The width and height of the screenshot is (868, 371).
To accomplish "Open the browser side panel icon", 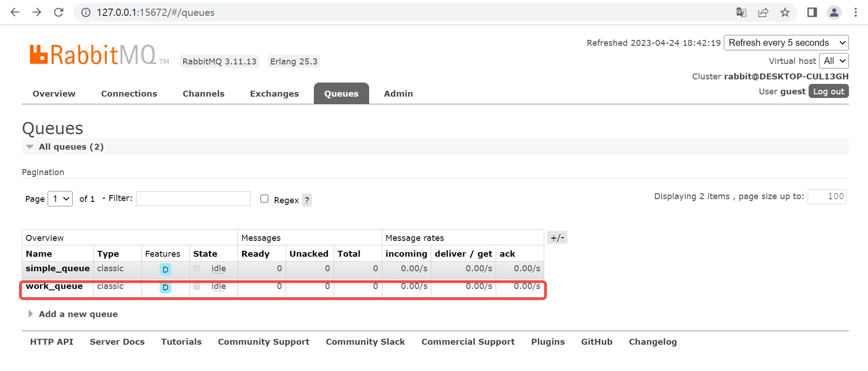I will coord(812,12).
